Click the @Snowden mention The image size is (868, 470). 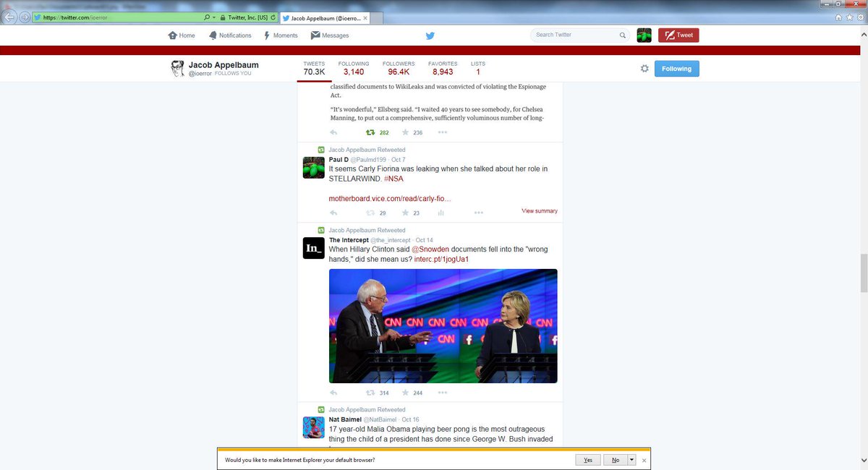(x=430, y=249)
